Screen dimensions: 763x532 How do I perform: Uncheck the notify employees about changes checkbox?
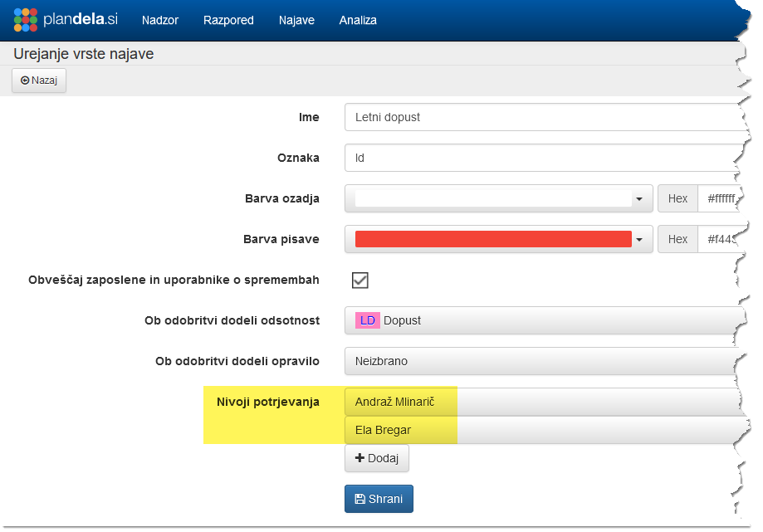pos(359,280)
